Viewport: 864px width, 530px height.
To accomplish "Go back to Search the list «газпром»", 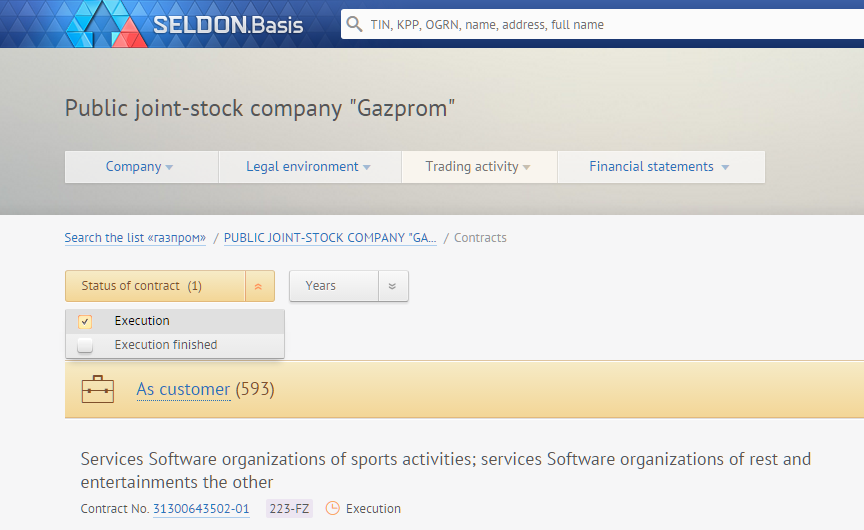I will 135,237.
